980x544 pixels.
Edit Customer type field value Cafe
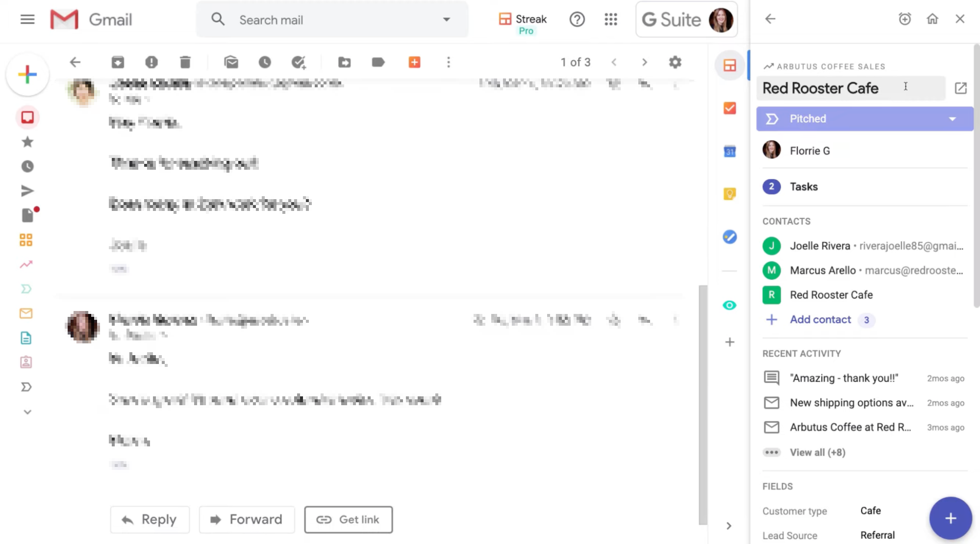[870, 511]
